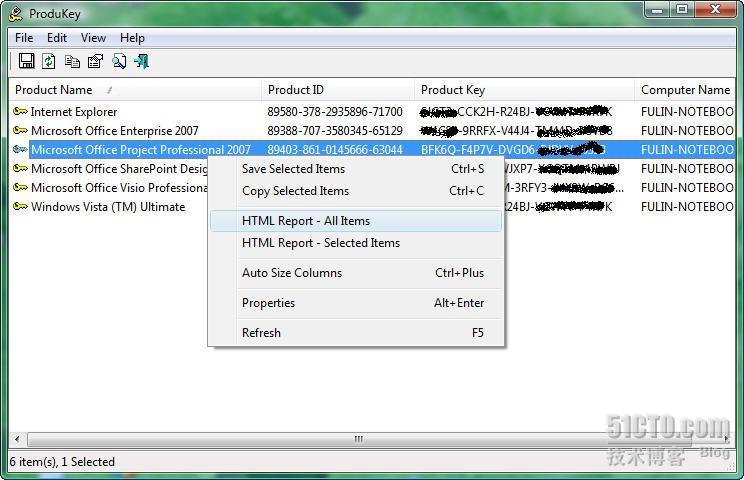
Task: Select Windows Vista (TM) Ultimate row
Action: point(108,207)
